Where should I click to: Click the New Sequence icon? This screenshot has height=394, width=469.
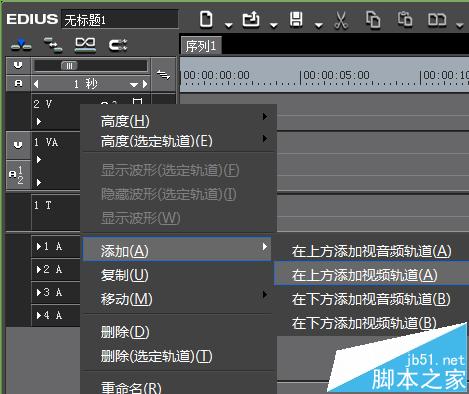[x=206, y=19]
